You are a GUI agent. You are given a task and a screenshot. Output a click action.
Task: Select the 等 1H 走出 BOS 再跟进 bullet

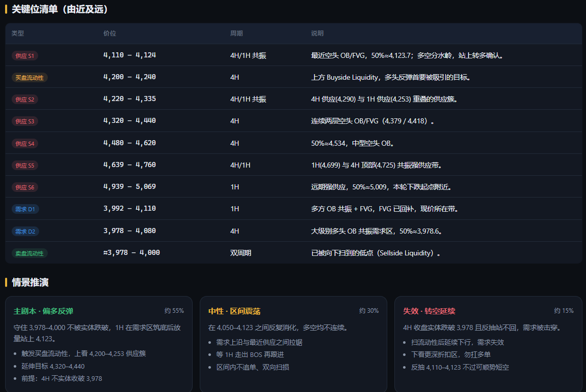pos(250,354)
